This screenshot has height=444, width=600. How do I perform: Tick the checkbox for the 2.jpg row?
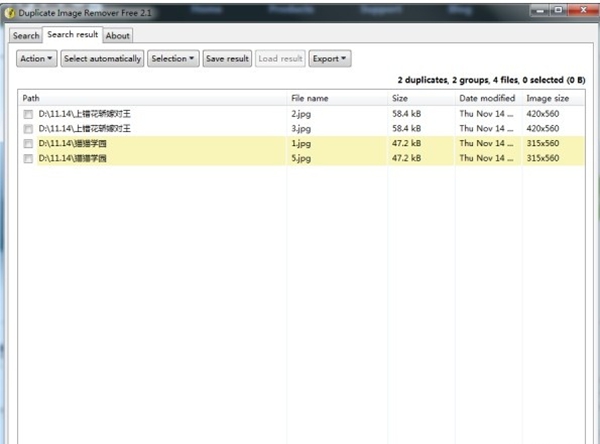click(28, 114)
